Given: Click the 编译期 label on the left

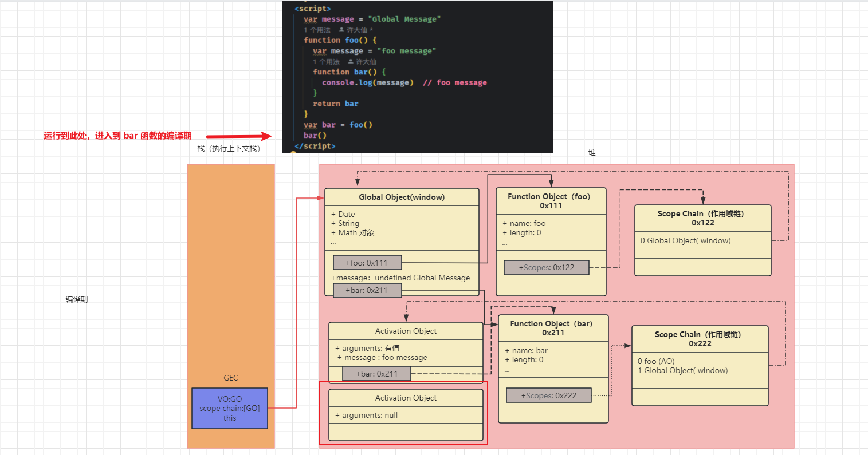Looking at the screenshot, I should pos(77,299).
